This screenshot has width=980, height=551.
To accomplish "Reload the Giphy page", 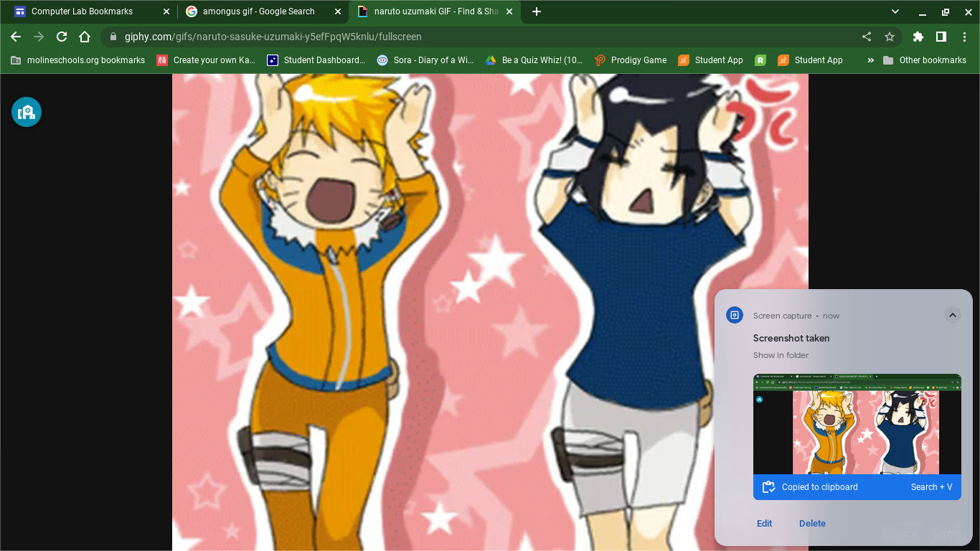I will pyautogui.click(x=62, y=37).
